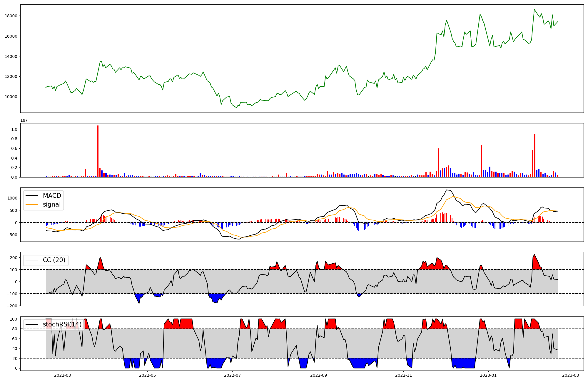The image size is (588, 382).
Task: Click the 2022-05 date tick label
Action: click(147, 375)
